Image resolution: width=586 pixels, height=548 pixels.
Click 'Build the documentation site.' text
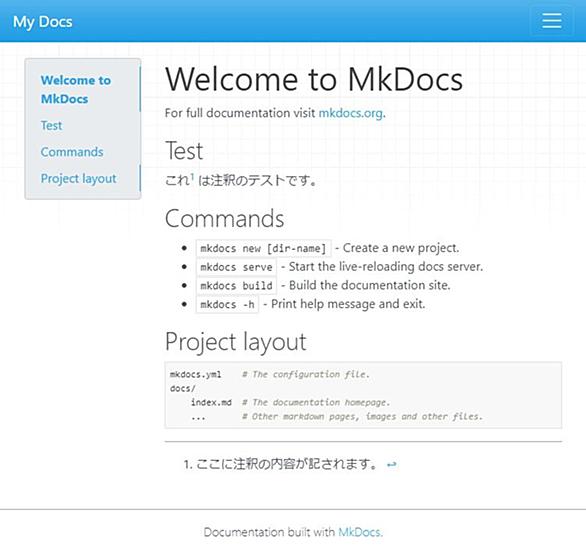(370, 285)
